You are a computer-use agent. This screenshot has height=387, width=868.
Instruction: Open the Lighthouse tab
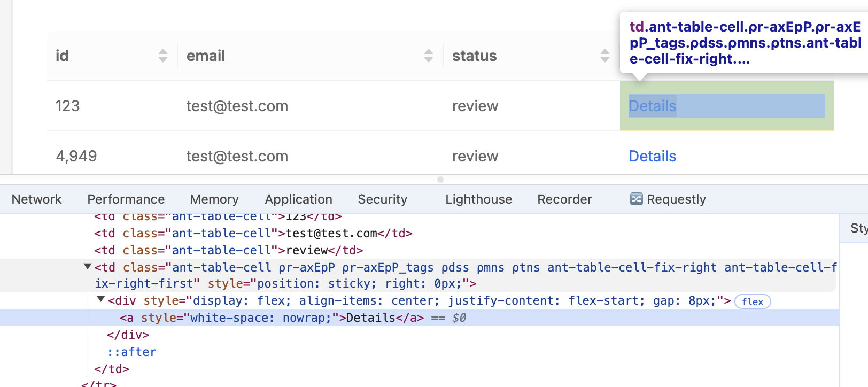coord(478,199)
